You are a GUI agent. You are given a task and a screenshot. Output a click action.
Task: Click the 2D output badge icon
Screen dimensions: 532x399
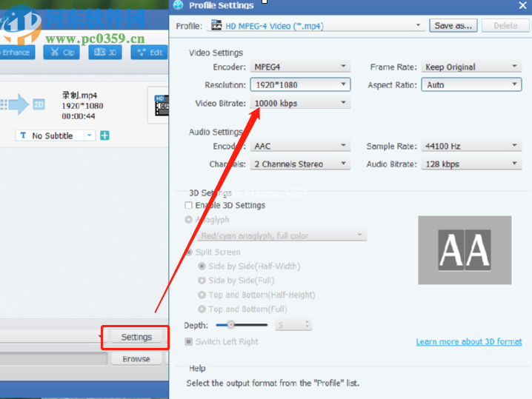point(39,105)
